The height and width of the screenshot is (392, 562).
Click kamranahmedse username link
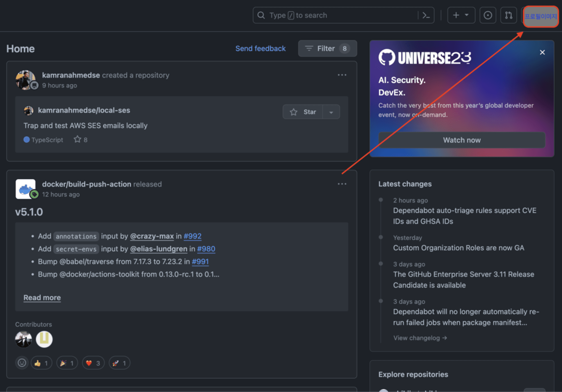coord(71,75)
